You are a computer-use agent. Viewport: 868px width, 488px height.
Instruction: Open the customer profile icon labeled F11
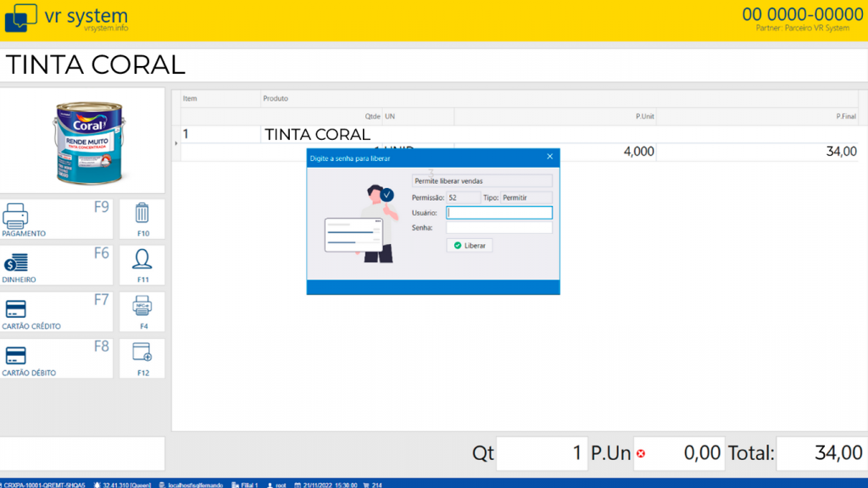point(142,259)
